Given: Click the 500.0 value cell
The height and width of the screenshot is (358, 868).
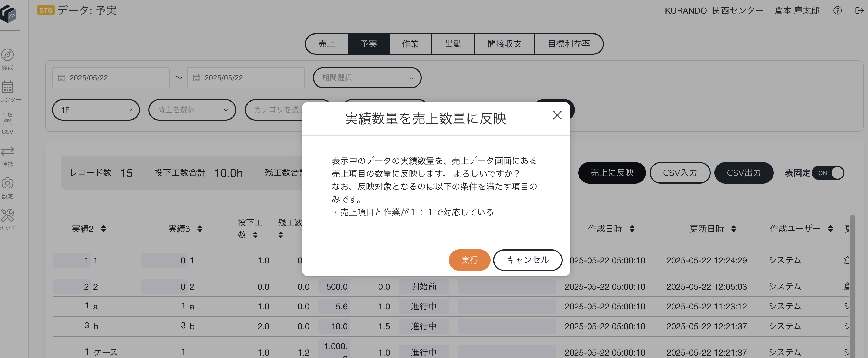Looking at the screenshot, I should (x=334, y=287).
